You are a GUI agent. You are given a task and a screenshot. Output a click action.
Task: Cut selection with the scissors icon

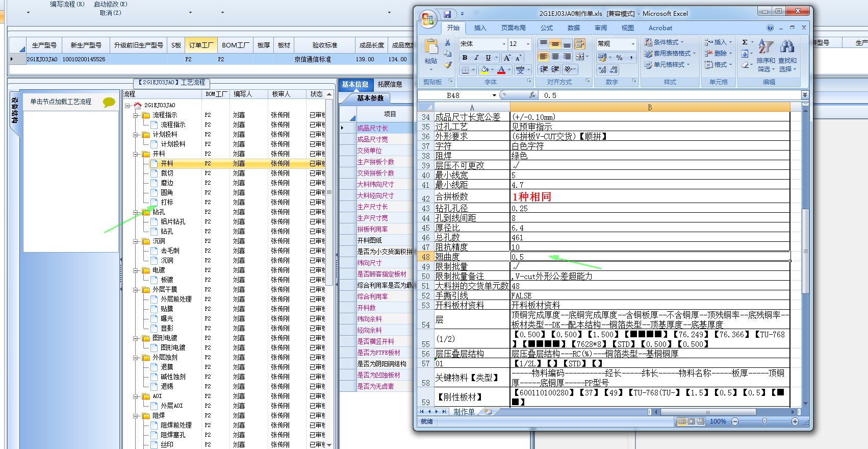point(448,43)
